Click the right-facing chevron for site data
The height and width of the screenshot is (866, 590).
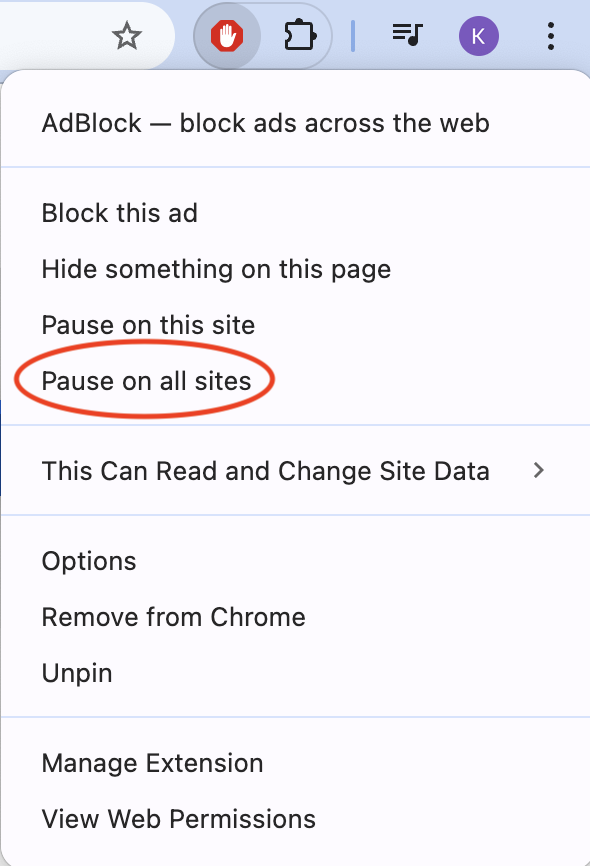(538, 470)
